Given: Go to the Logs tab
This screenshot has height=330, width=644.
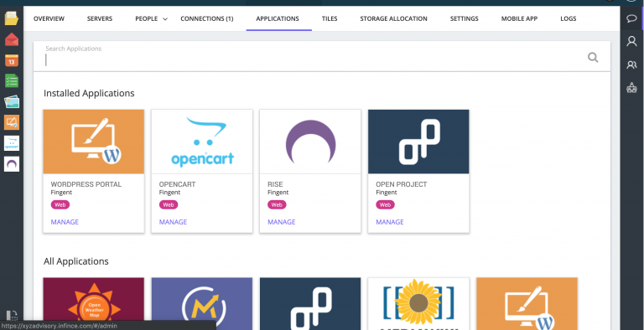Looking at the screenshot, I should point(568,18).
